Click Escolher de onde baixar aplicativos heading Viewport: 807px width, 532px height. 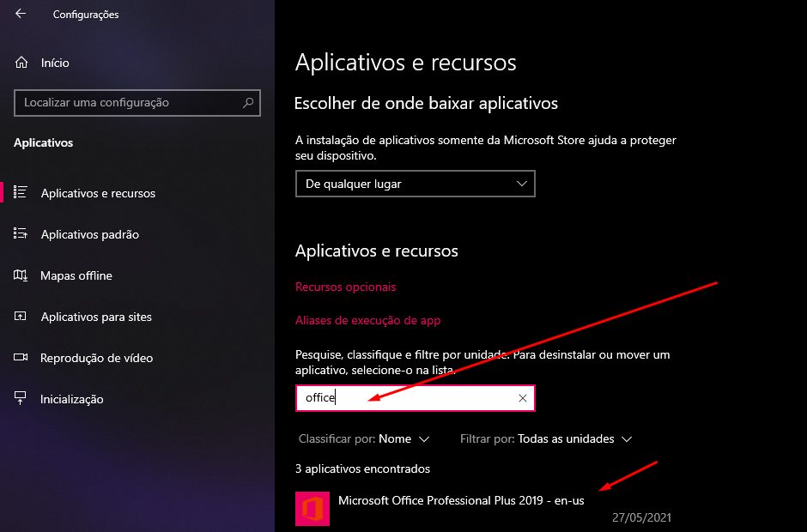pyautogui.click(x=426, y=103)
